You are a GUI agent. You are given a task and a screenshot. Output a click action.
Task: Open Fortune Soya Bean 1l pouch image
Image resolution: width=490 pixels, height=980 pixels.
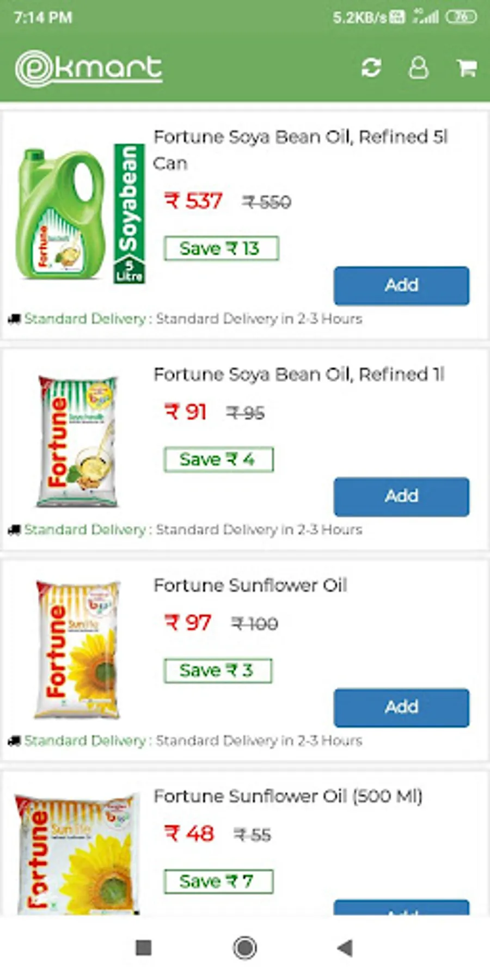coord(77,441)
